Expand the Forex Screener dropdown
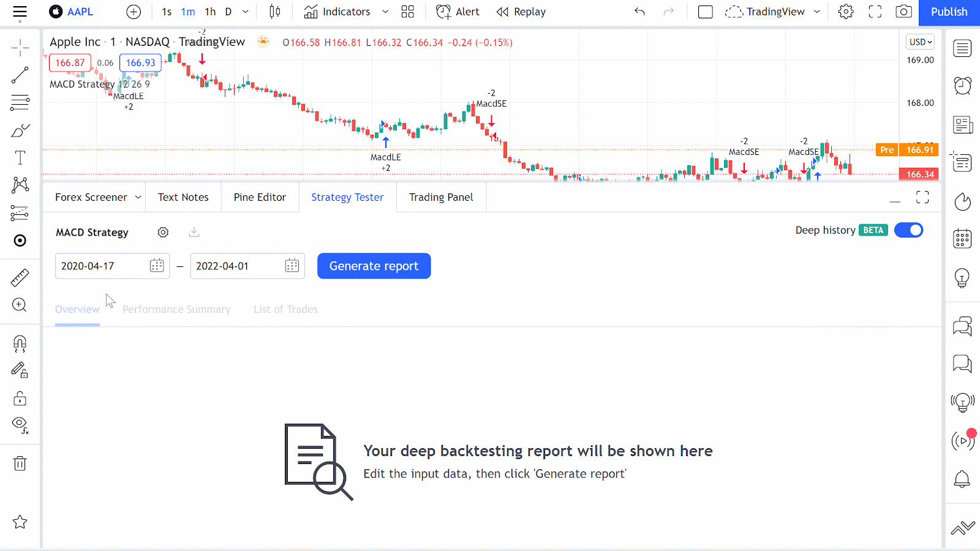980x551 pixels. tap(138, 197)
